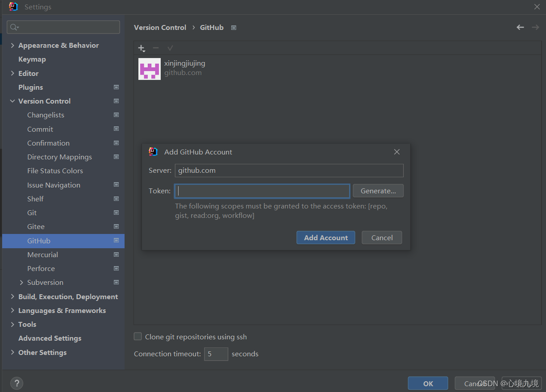Click the project icon next to Plugins
Image resolution: width=546 pixels, height=392 pixels.
pyautogui.click(x=116, y=87)
